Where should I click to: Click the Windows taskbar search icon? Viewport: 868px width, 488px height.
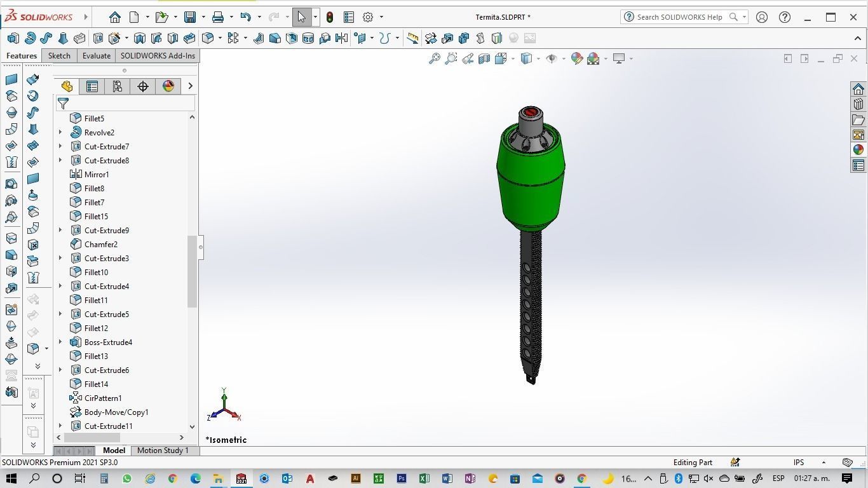pyautogui.click(x=34, y=478)
